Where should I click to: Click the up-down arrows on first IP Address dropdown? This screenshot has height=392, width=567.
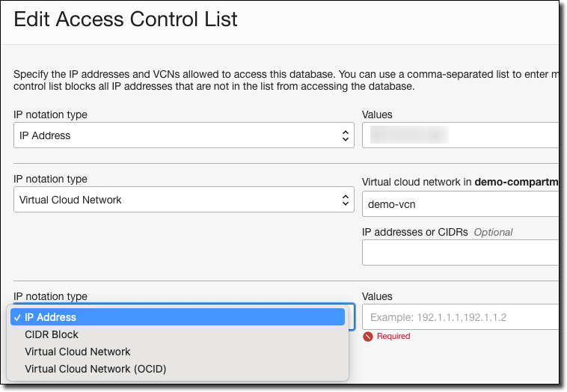[346, 135]
